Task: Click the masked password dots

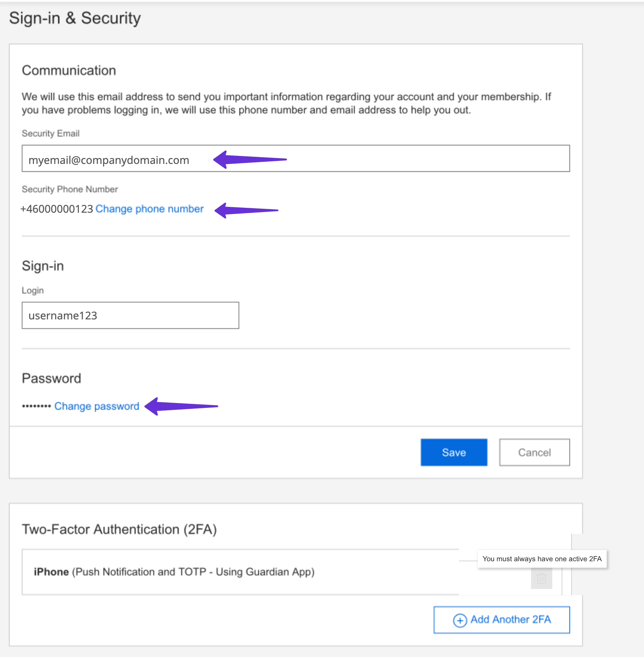Action: pos(36,406)
